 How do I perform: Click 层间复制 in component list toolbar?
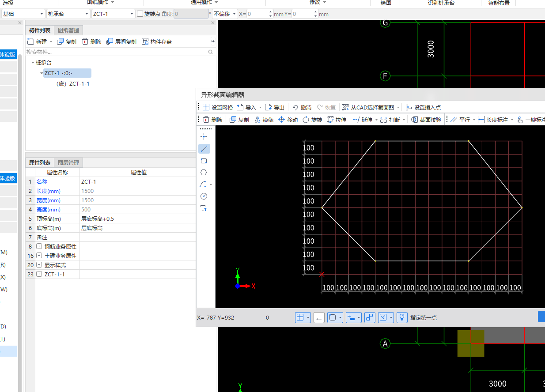pos(121,41)
